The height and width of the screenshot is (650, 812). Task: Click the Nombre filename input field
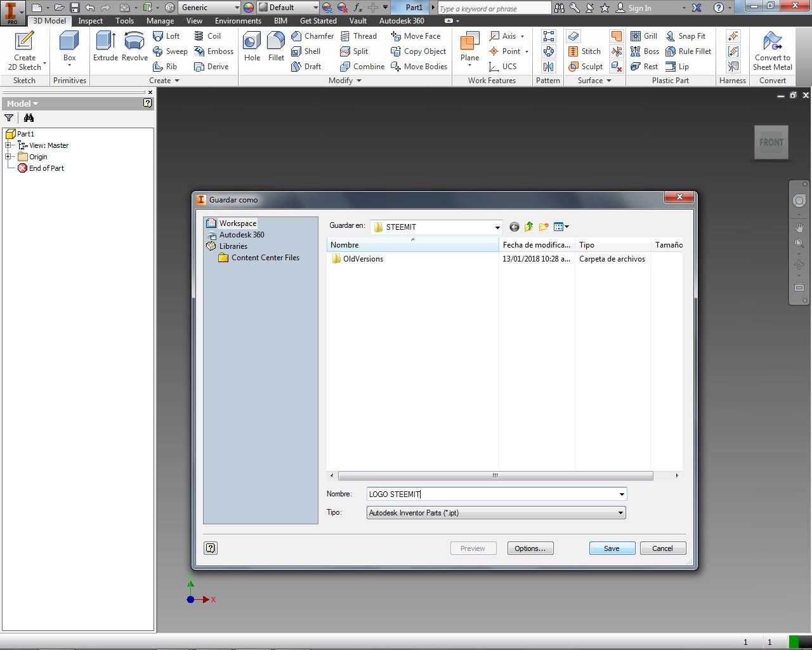point(492,494)
